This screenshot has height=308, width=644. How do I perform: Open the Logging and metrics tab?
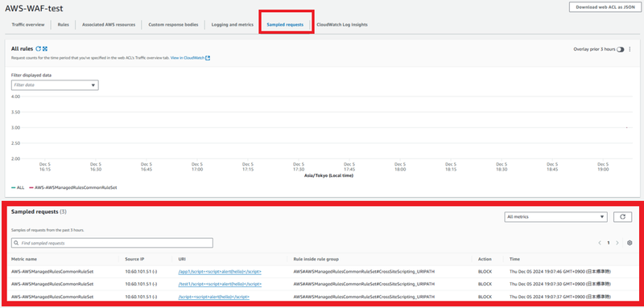click(x=233, y=25)
